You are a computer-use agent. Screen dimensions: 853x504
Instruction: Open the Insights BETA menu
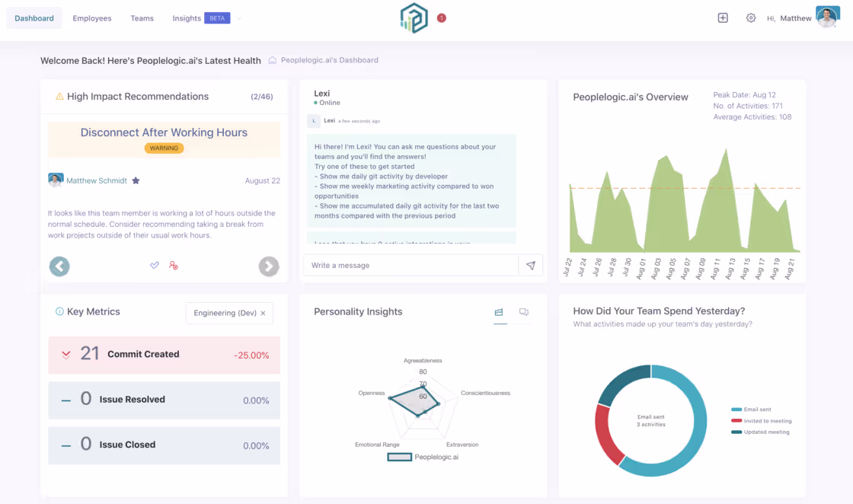(201, 18)
